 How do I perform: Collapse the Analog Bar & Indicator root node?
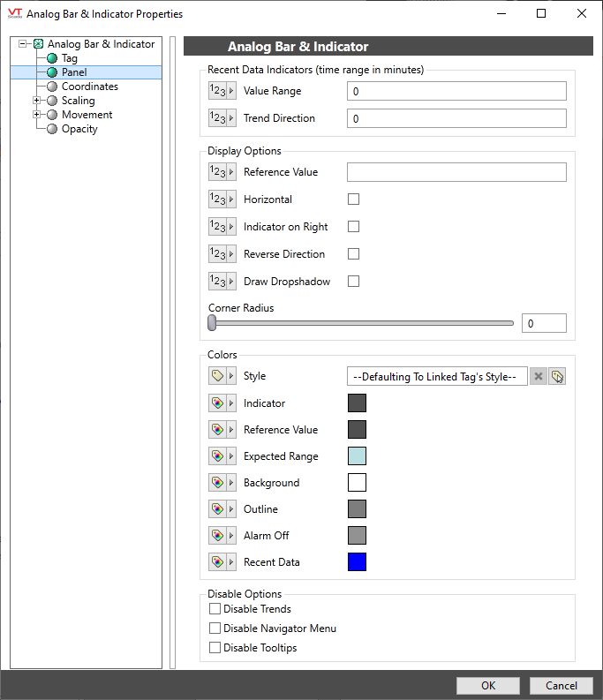[23, 44]
